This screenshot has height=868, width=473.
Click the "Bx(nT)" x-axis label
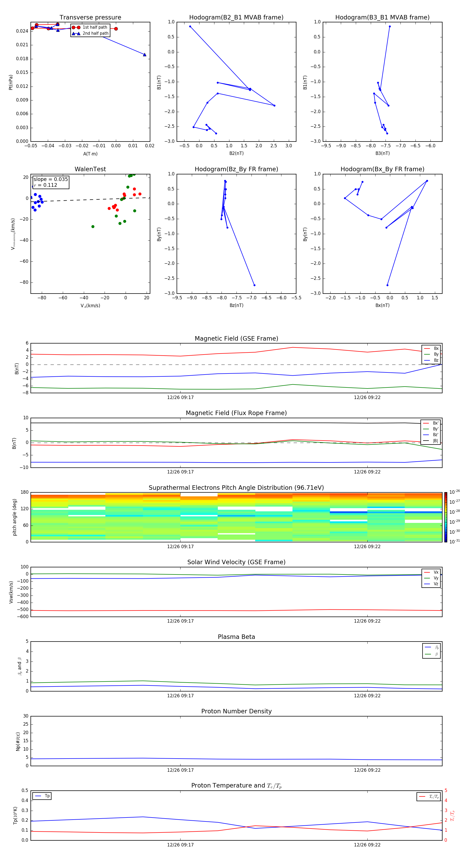point(382,306)
